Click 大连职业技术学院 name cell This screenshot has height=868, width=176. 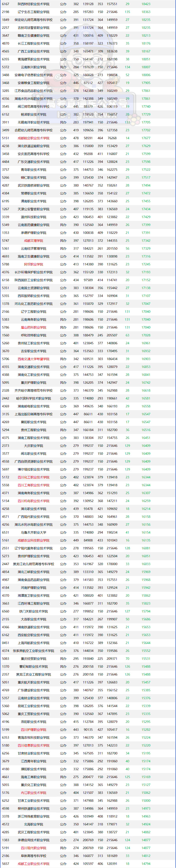pos(33,619)
